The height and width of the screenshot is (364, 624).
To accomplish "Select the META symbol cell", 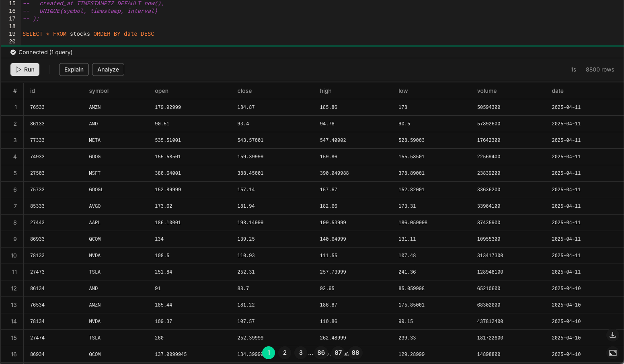I will point(95,140).
